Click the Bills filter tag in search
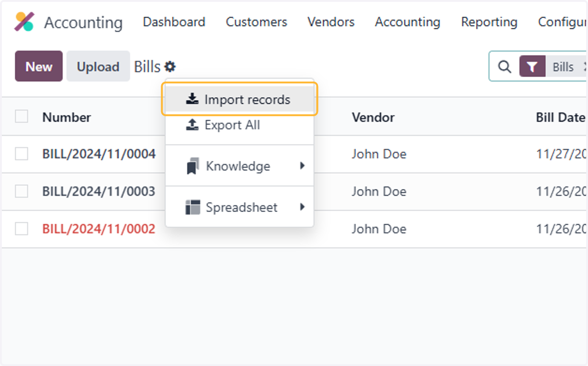 pyautogui.click(x=563, y=67)
